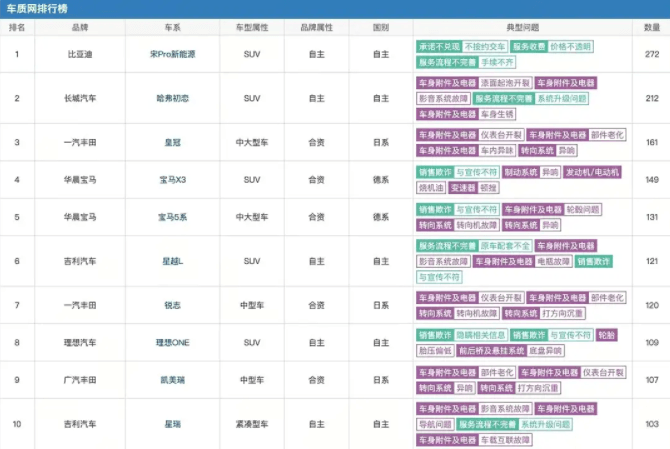Click the 承诺不兑现 tag in row 1
This screenshot has width=670, height=449.
point(439,47)
